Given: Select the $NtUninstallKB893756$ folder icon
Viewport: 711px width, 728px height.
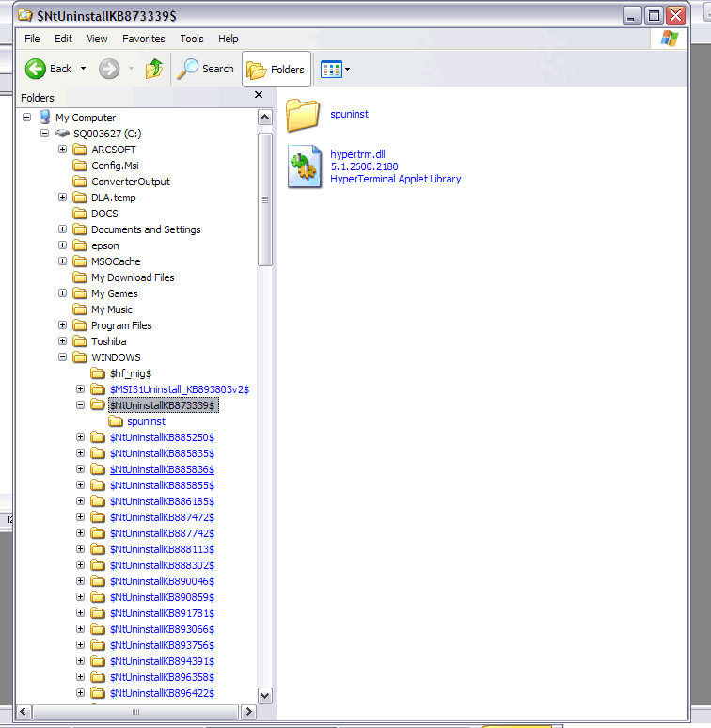Looking at the screenshot, I should tap(98, 645).
